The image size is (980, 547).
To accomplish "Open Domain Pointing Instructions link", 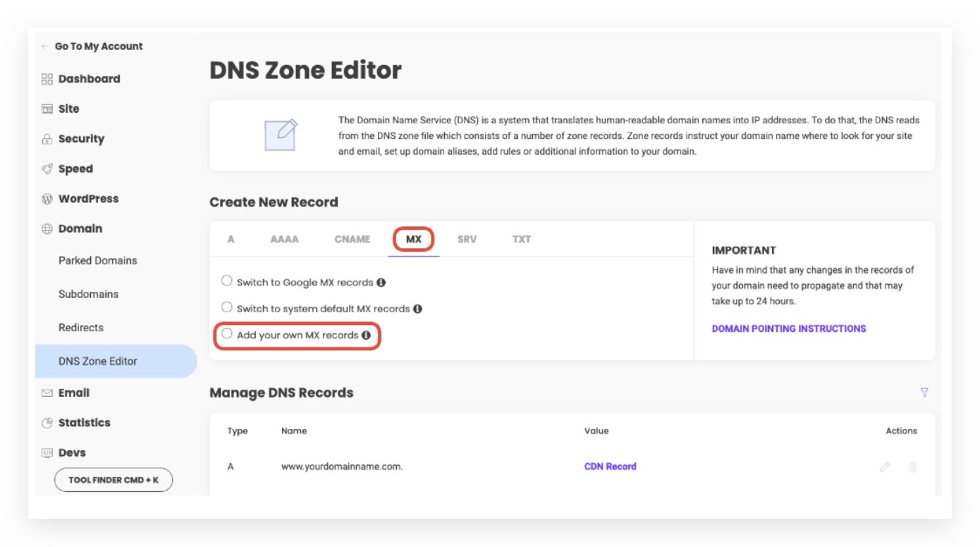I will (788, 328).
